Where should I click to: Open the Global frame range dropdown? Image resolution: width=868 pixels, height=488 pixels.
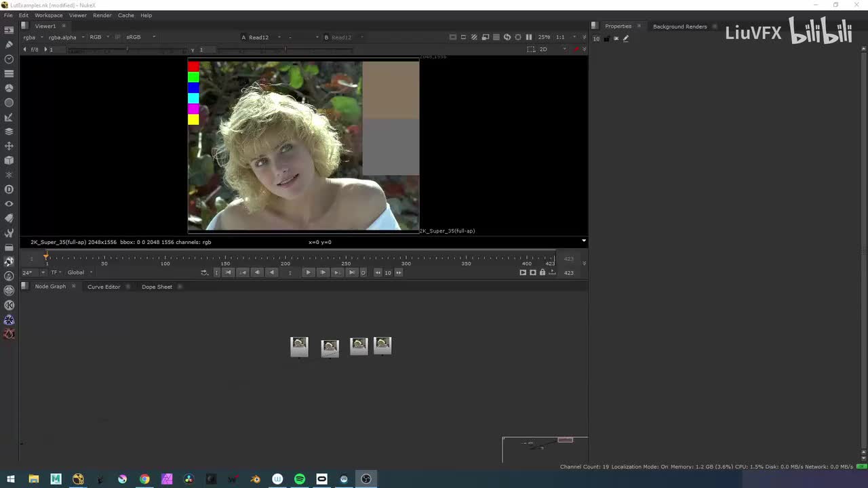(80, 272)
